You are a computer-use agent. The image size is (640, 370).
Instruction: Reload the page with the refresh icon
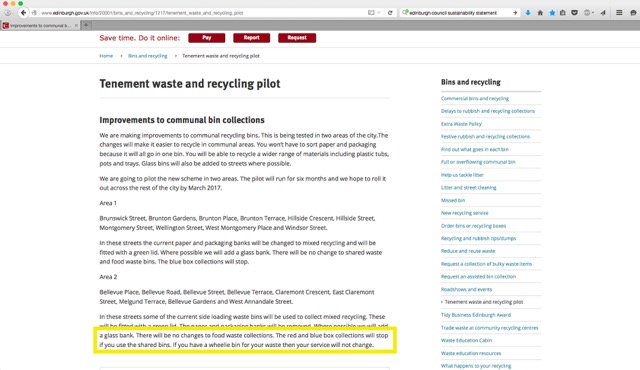click(390, 13)
